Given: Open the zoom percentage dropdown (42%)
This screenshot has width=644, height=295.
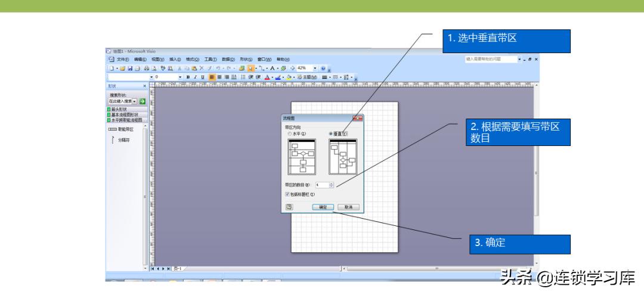Looking at the screenshot, I should (315, 69).
